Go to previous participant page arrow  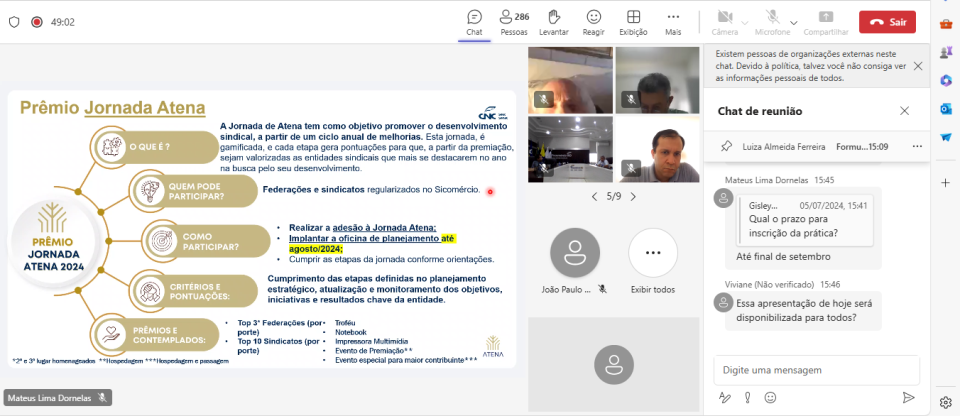(x=594, y=197)
